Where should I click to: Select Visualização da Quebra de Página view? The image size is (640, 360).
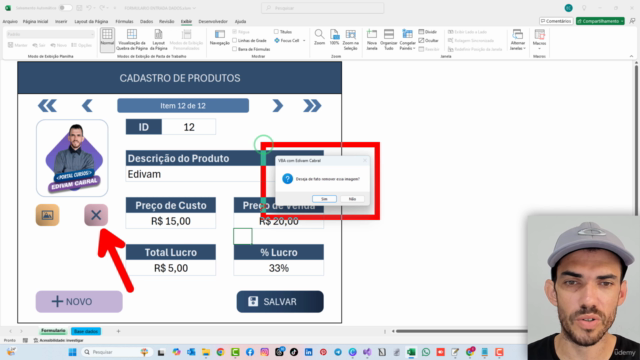tap(131, 40)
